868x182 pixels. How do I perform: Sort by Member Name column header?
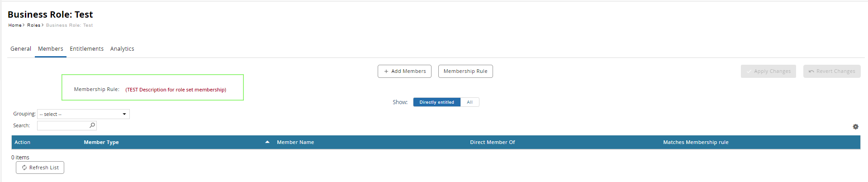(295, 142)
